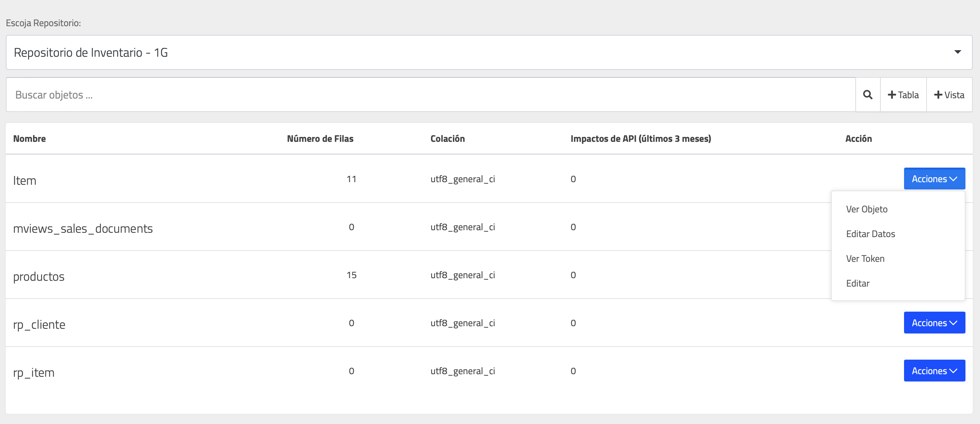
Task: Choose Ver Token from the actions menu
Action: pyautogui.click(x=865, y=259)
